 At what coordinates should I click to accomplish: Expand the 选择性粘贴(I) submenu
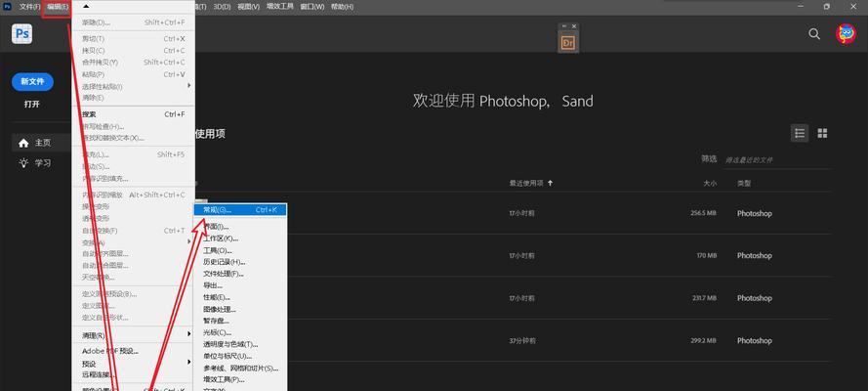(x=133, y=86)
